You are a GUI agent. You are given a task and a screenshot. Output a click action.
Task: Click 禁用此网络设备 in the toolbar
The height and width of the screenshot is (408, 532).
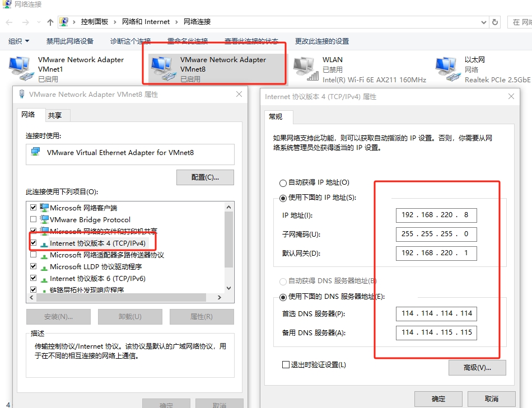[70, 41]
